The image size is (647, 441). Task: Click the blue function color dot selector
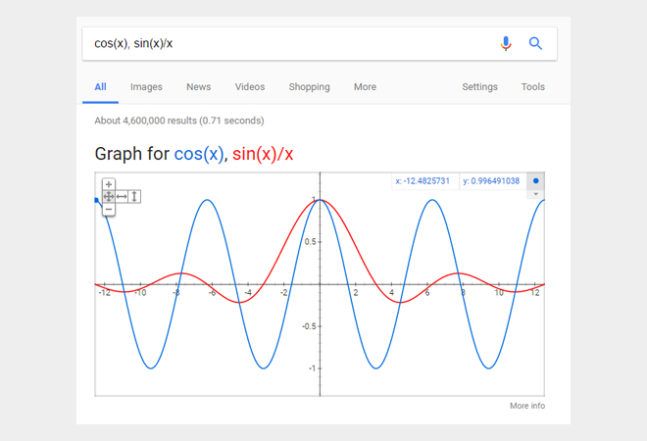tap(536, 181)
